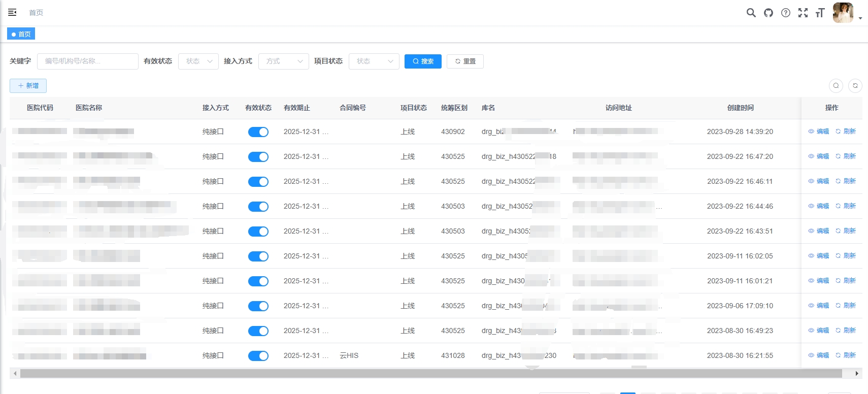Click 编辑 in the 16:44:46 row

819,206
